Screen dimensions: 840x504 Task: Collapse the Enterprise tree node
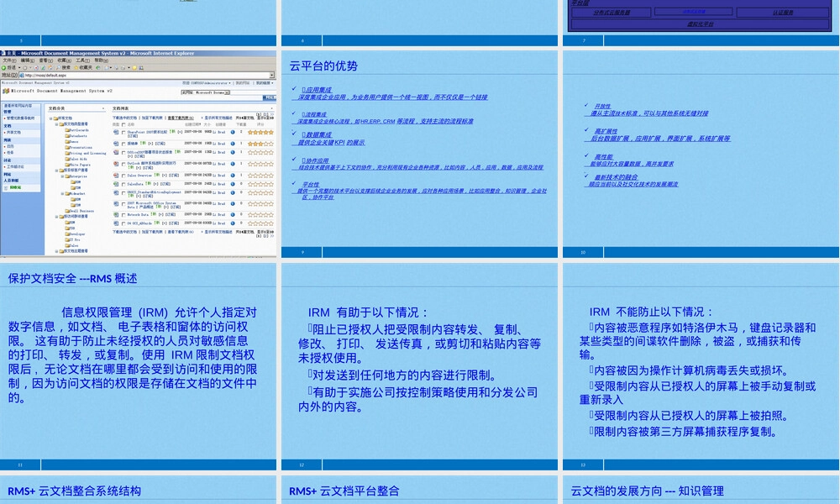pyautogui.click(x=62, y=176)
